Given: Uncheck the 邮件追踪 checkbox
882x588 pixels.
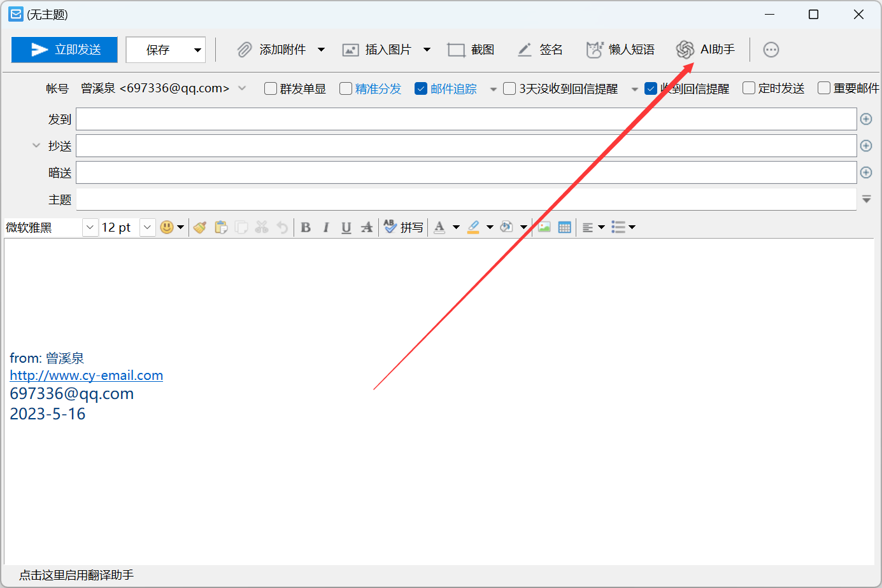Looking at the screenshot, I should pyautogui.click(x=421, y=88).
